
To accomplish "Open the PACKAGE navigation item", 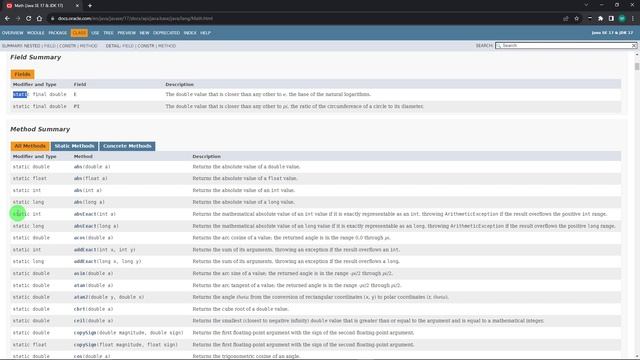I will [x=58, y=33].
